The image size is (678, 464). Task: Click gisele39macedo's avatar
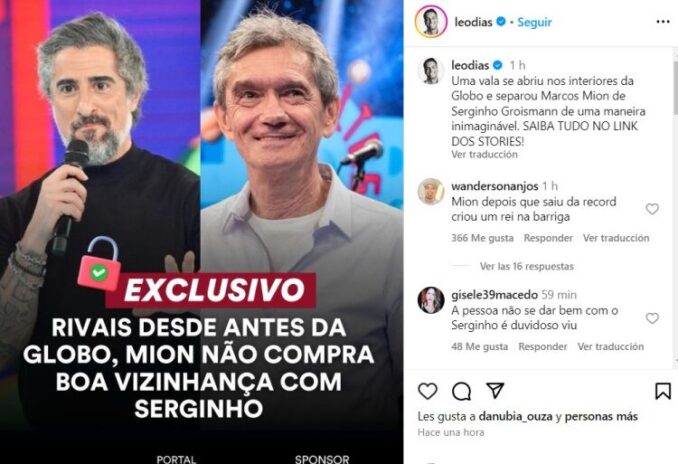[x=431, y=300]
